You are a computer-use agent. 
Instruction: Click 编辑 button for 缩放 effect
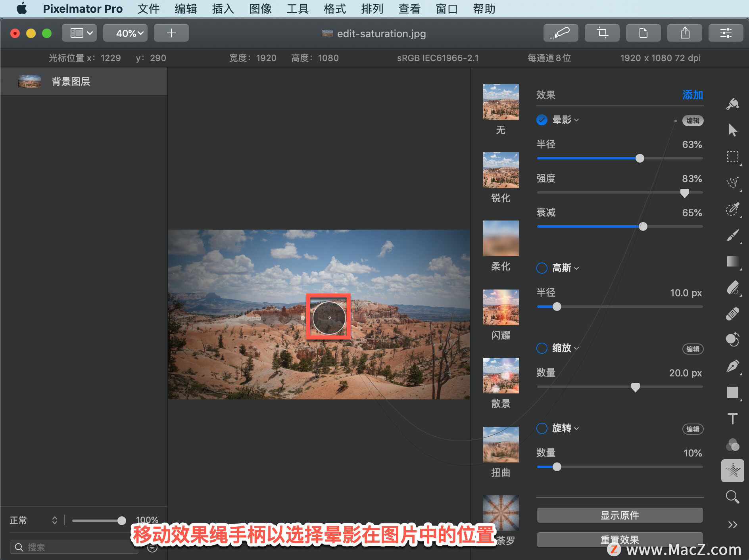(x=693, y=349)
